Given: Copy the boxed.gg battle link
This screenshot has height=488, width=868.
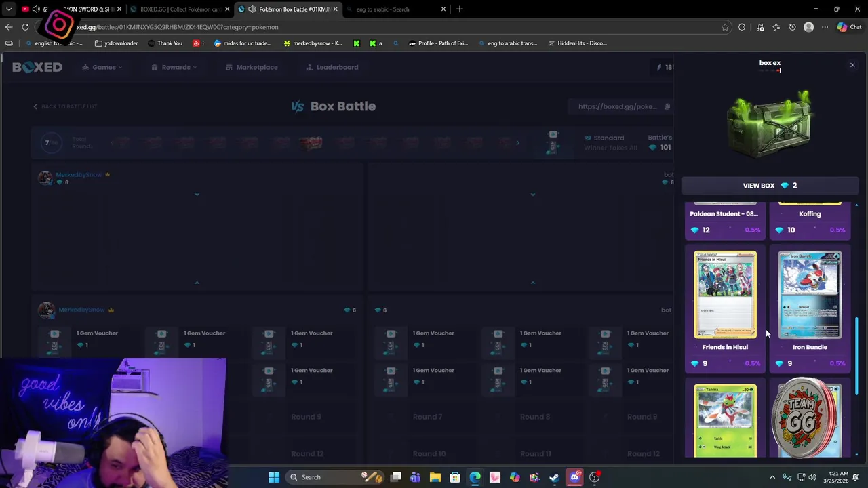Looking at the screenshot, I should coord(667,106).
